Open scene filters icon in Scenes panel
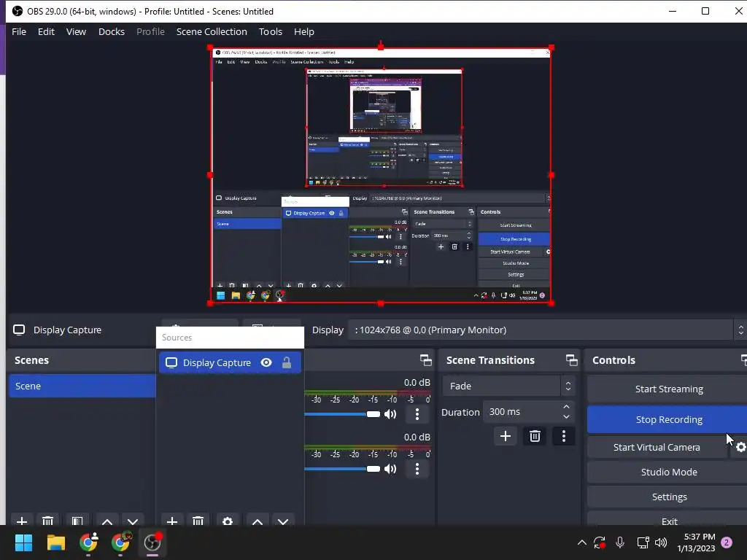The image size is (747, 560). coord(77,521)
